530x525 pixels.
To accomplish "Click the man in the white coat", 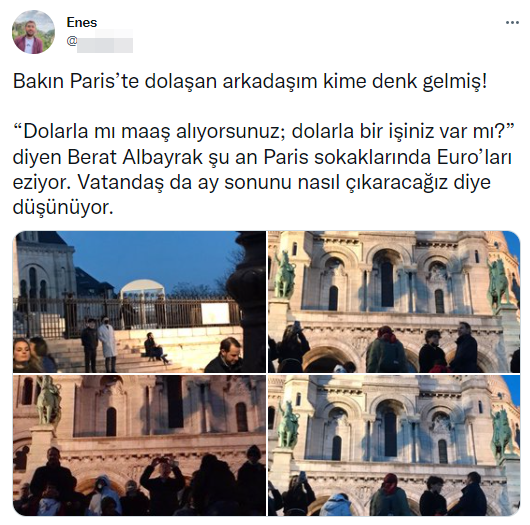I will pyautogui.click(x=108, y=343).
